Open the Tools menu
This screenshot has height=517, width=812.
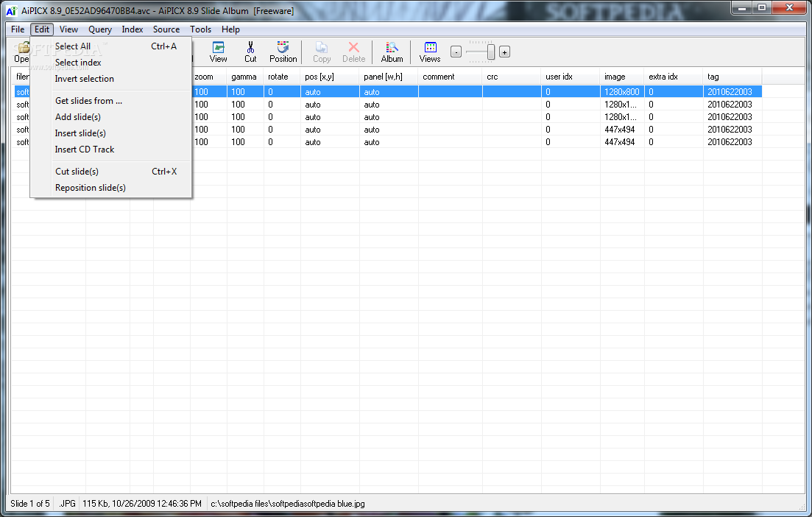[x=200, y=29]
